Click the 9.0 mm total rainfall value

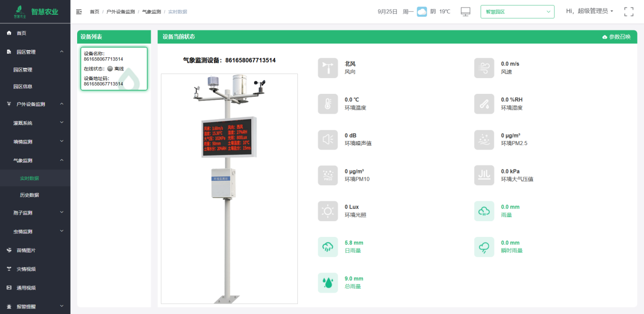(x=354, y=278)
